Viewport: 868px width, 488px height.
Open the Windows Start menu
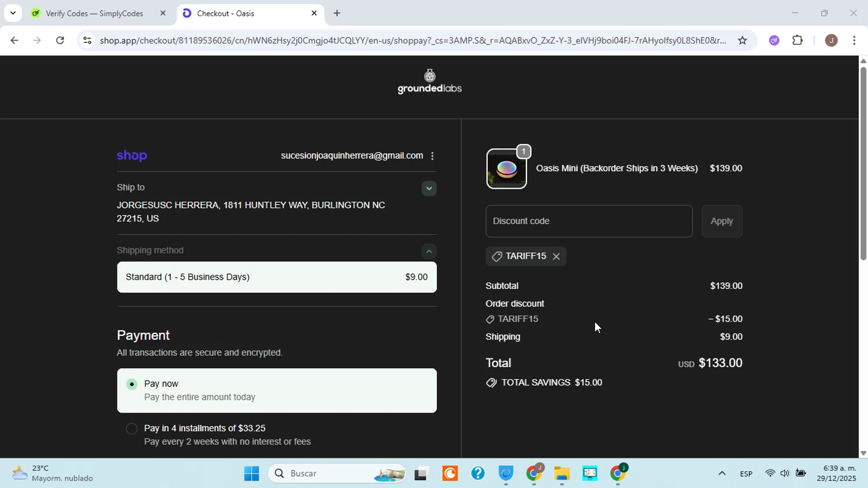(x=252, y=474)
